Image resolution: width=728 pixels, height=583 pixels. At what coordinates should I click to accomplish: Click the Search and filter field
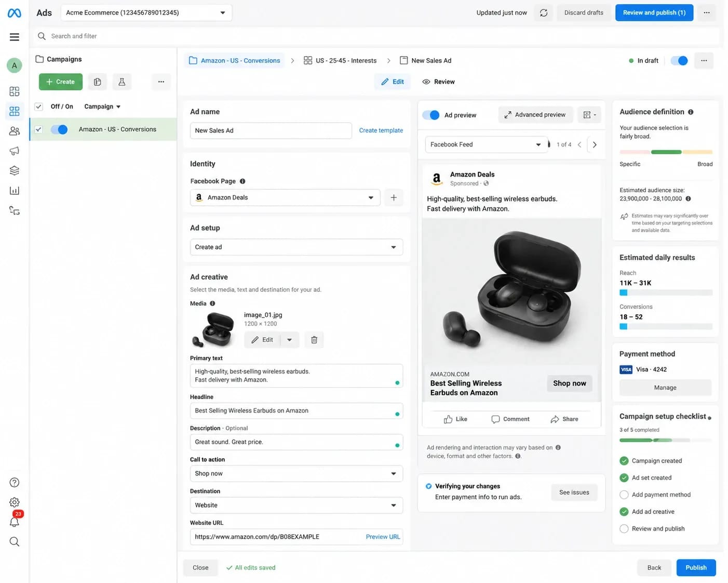(x=378, y=36)
